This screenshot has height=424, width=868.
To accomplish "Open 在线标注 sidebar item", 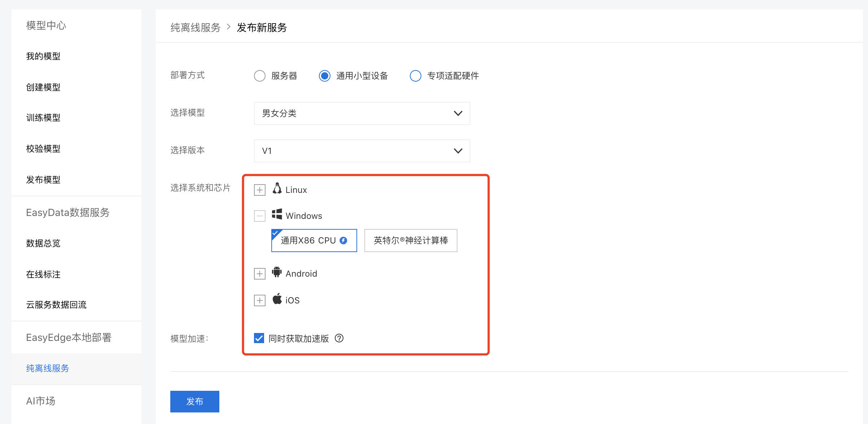I will coord(43,274).
